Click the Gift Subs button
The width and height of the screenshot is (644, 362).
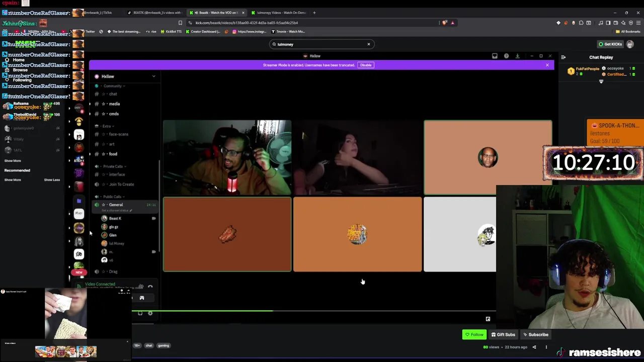(503, 334)
